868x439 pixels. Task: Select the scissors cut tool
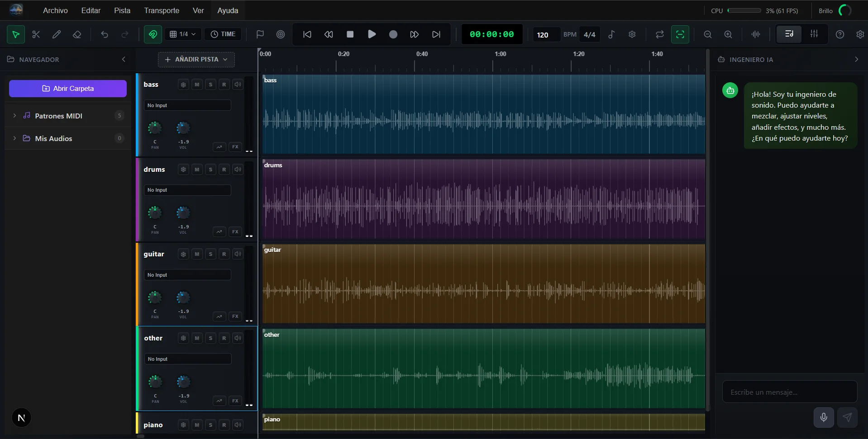(x=36, y=34)
